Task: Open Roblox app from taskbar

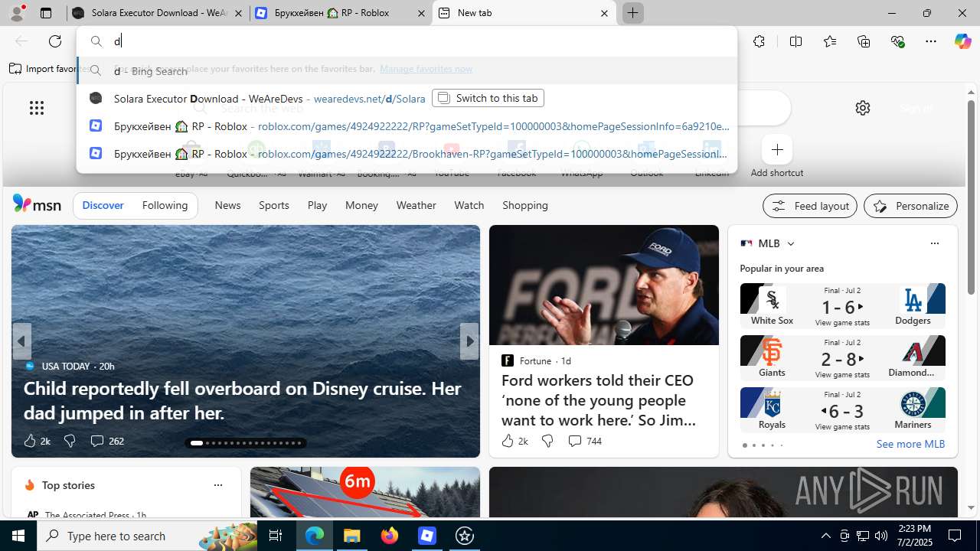Action: 427,536
